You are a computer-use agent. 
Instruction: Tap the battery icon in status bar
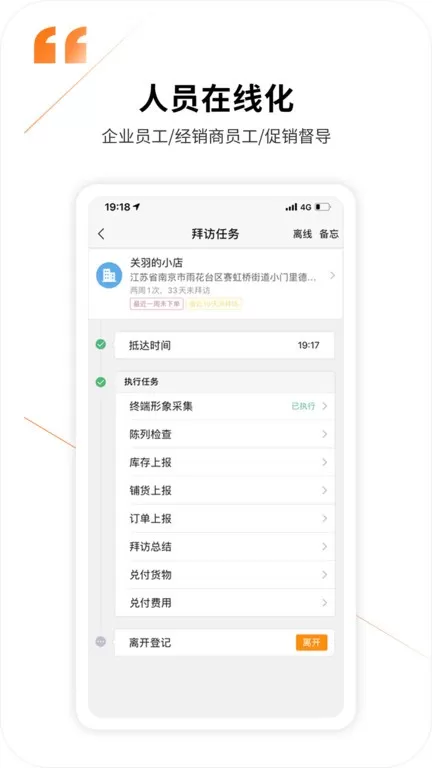(x=323, y=207)
